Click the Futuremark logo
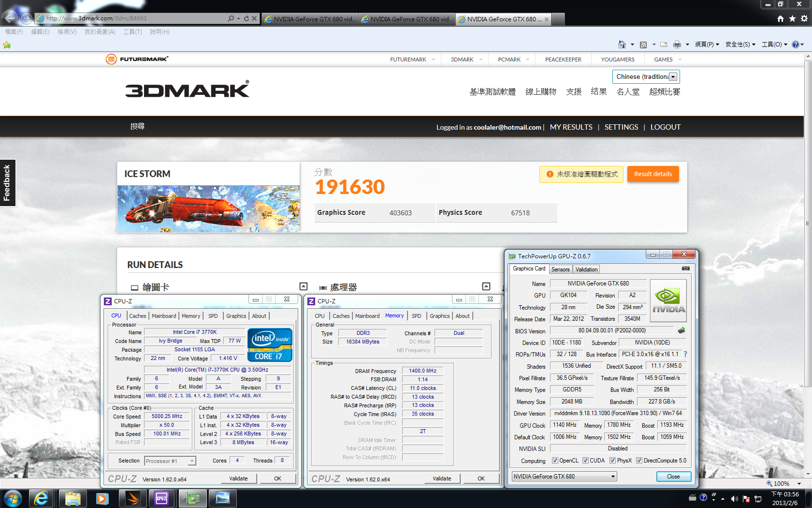 137,59
